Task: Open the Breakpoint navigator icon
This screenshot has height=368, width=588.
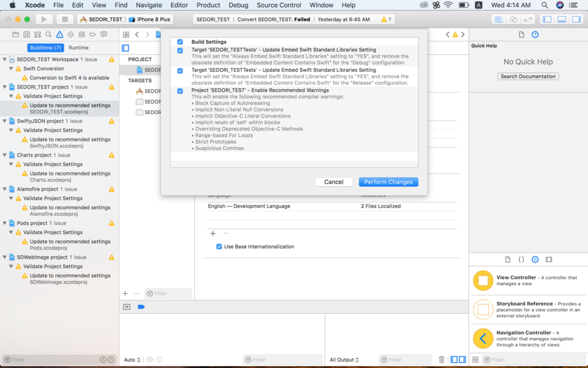Action: (x=92, y=34)
